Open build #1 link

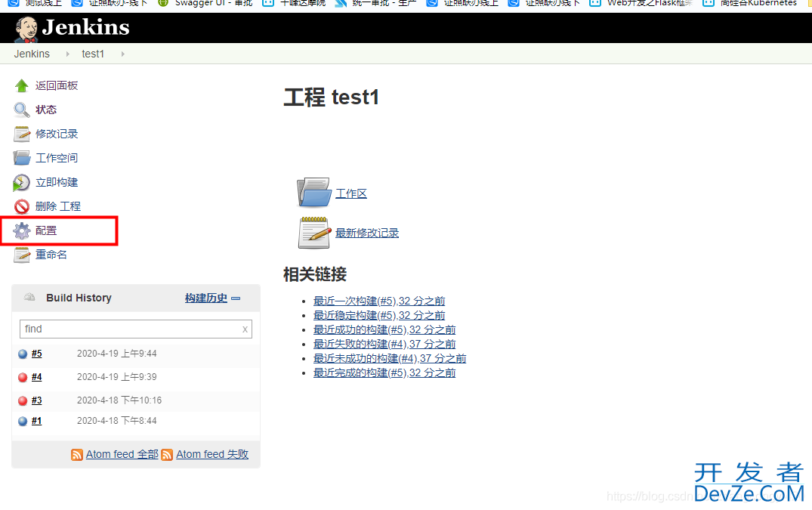[x=37, y=421]
